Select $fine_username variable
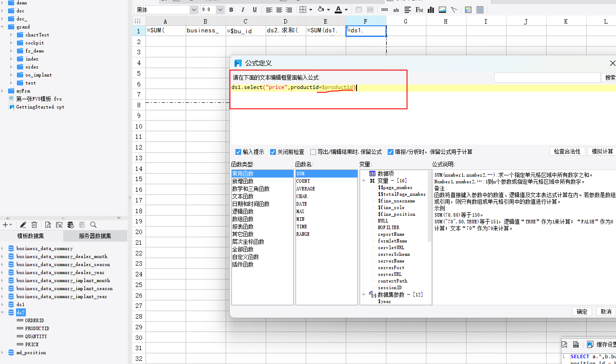This screenshot has width=616, height=364. [397, 201]
